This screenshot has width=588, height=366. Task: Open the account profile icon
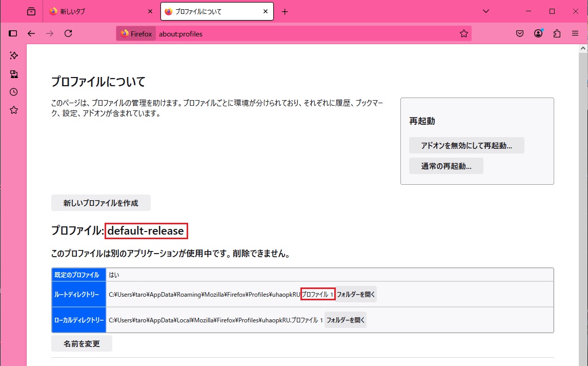(538, 33)
